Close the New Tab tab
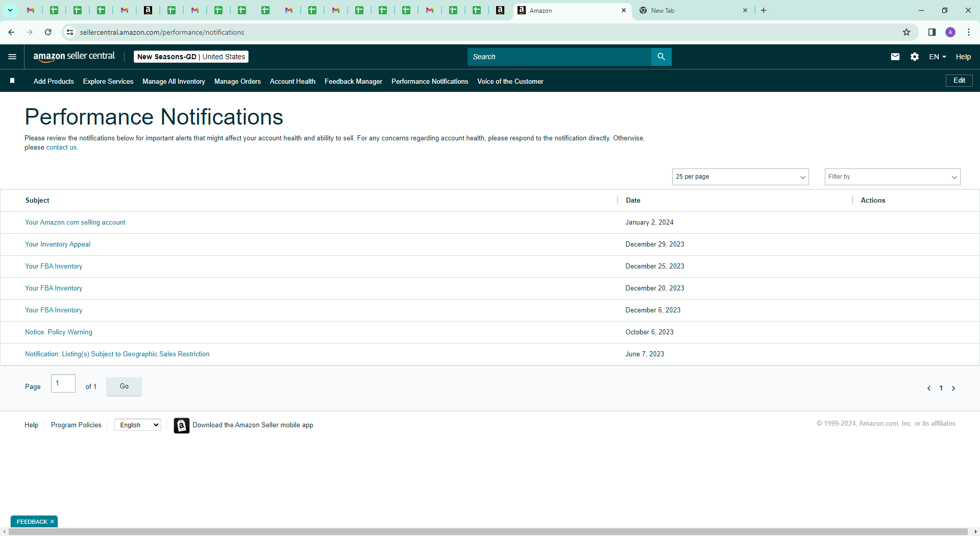 745,10
